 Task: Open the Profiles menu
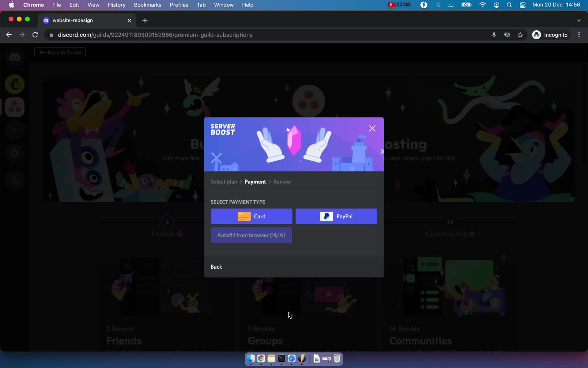pyautogui.click(x=179, y=5)
